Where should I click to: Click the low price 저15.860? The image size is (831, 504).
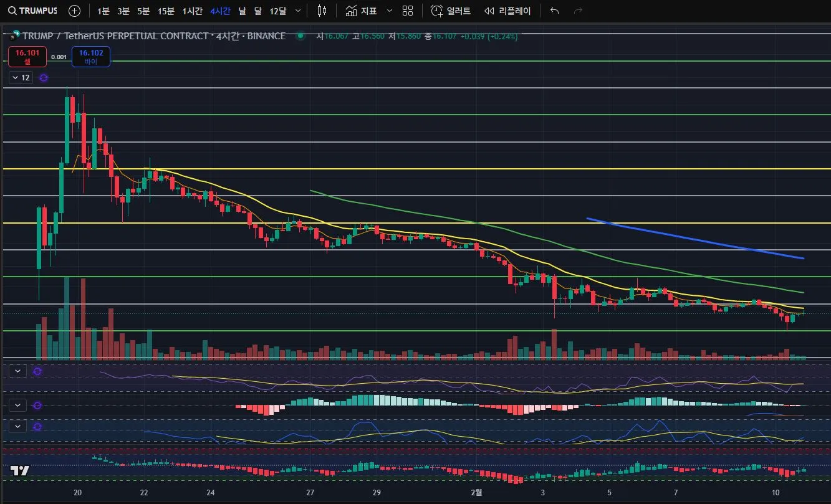click(405, 36)
